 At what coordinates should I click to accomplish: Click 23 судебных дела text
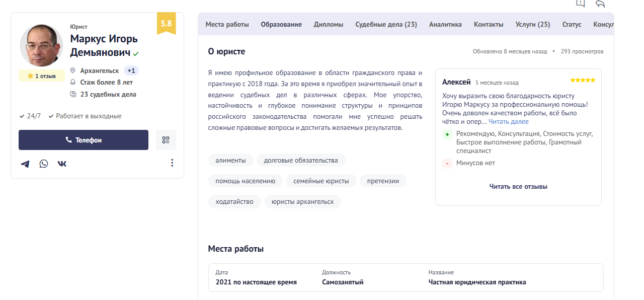pos(108,94)
